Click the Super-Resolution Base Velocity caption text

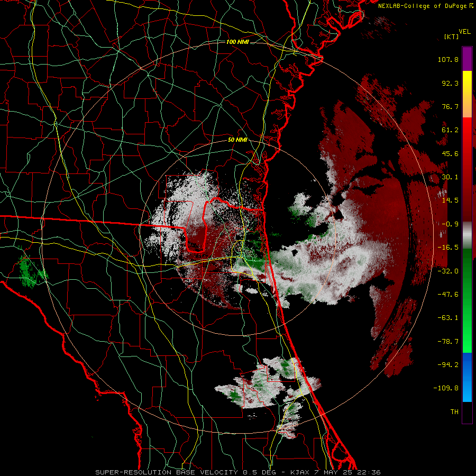pyautogui.click(x=237, y=472)
